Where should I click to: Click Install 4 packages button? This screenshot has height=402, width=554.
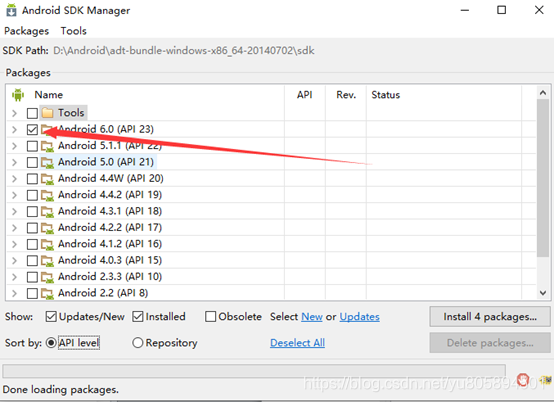(490, 317)
